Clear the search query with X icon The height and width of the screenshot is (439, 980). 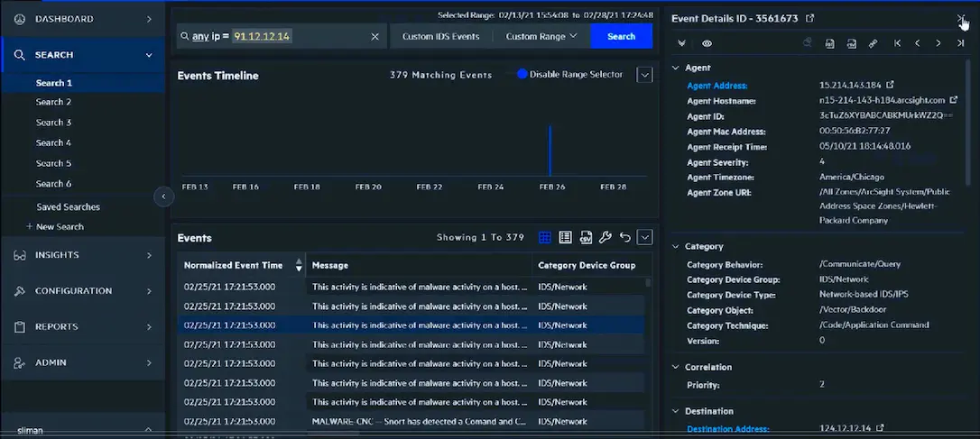[375, 37]
